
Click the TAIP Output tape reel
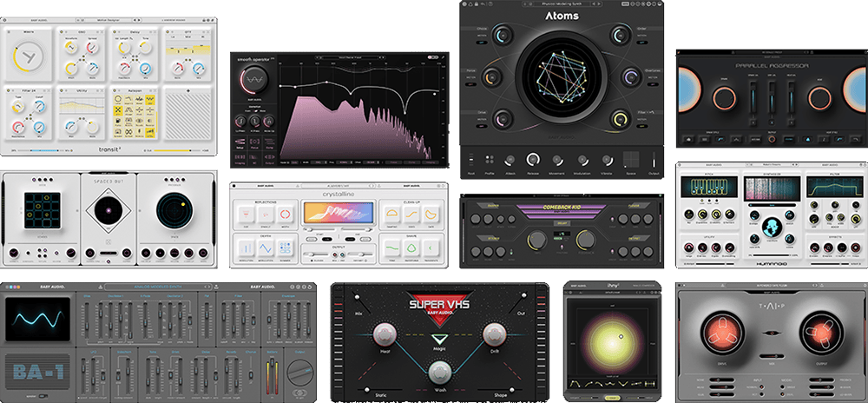pyautogui.click(x=821, y=334)
